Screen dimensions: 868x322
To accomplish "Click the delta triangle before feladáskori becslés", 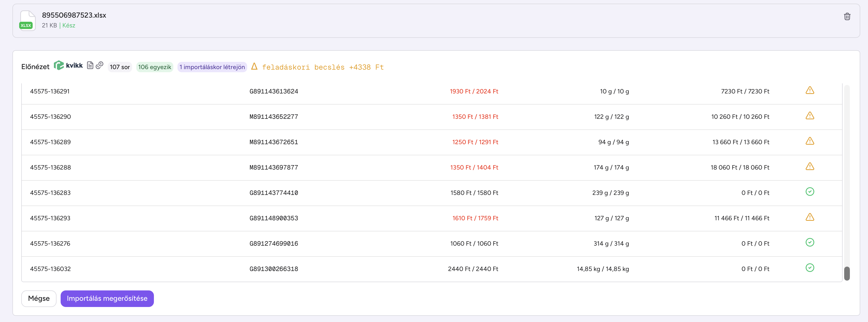I will 254,66.
